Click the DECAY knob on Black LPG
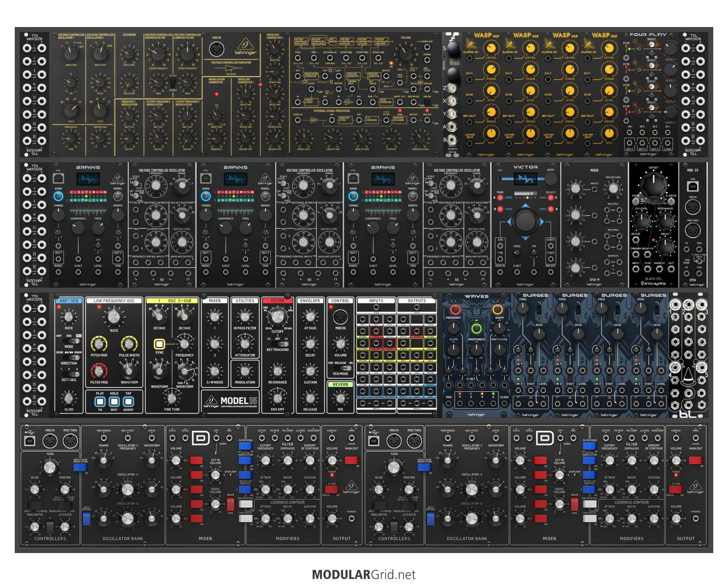Viewport: 728px width, 585px height. [x=665, y=246]
